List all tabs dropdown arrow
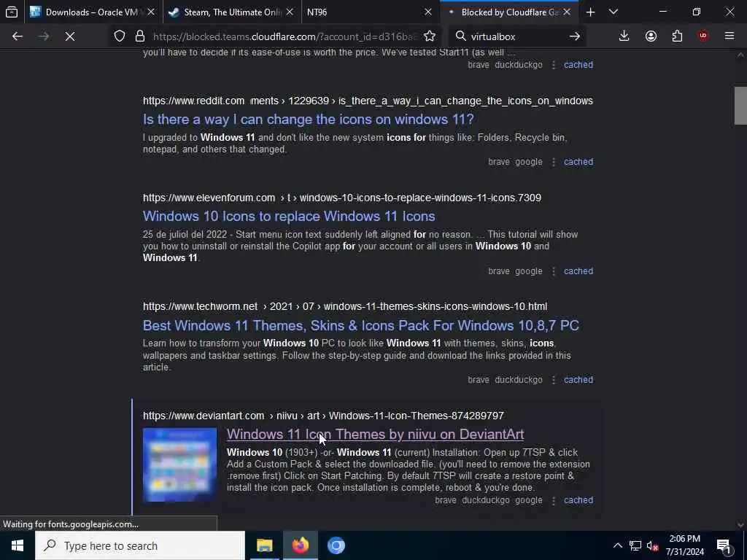The image size is (747, 560). click(614, 12)
